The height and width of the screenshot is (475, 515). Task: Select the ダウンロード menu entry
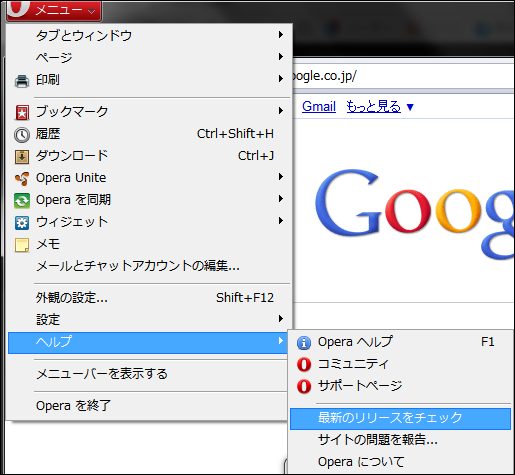click(149, 156)
